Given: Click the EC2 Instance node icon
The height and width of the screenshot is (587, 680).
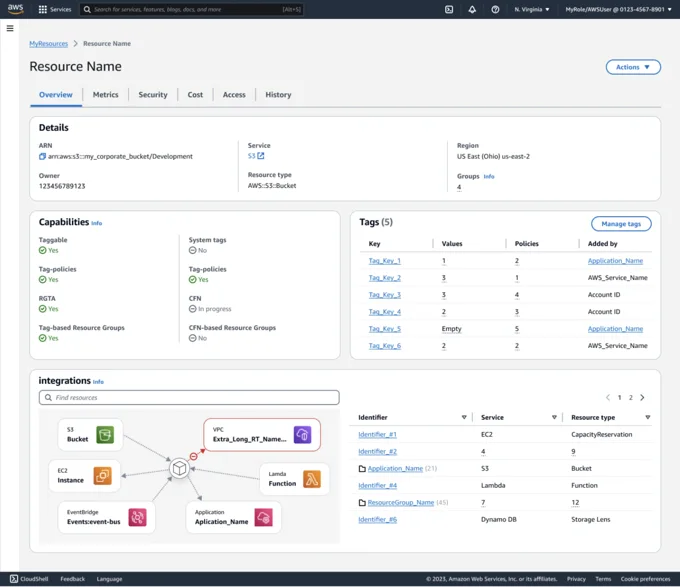Looking at the screenshot, I should pos(102,476).
